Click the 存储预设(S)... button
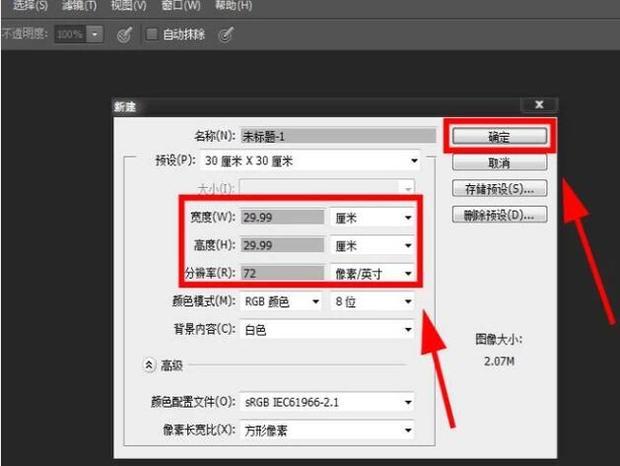 500,189
